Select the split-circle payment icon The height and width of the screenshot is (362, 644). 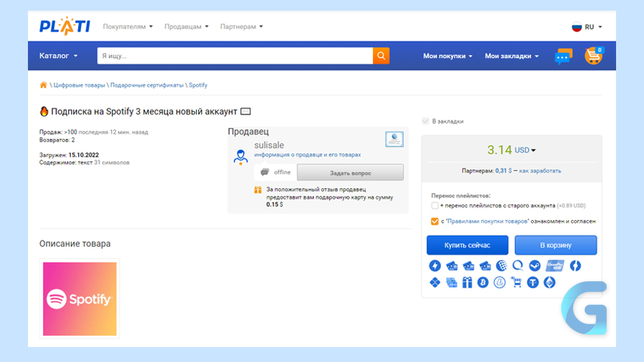575,266
